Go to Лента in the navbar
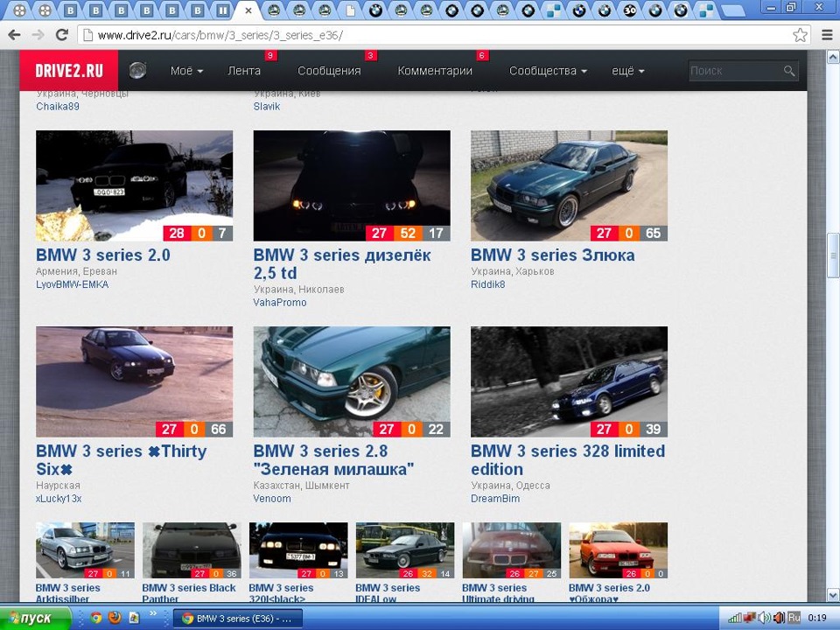The image size is (840, 630). [244, 71]
